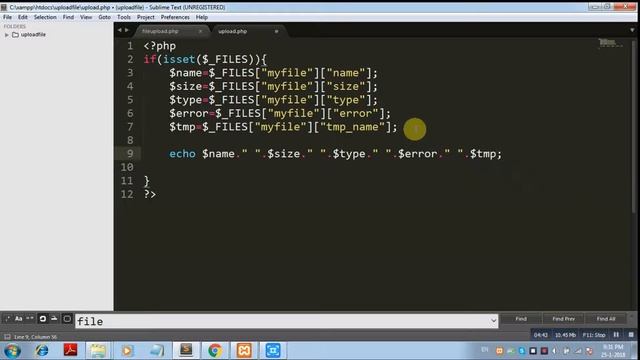Click the opening <?php tag line
This screenshot has width=640, height=360.
pos(160,46)
